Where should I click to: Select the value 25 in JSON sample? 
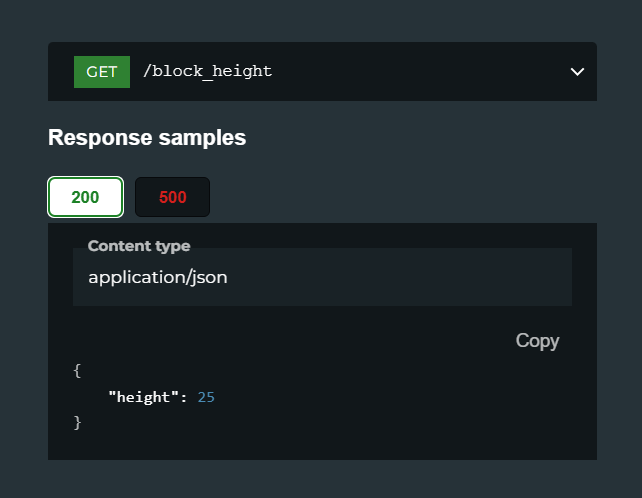pyautogui.click(x=206, y=397)
